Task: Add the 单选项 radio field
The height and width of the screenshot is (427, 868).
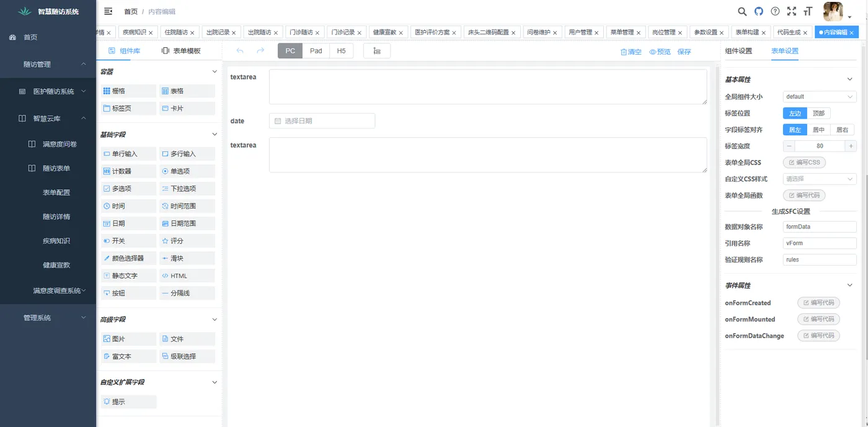Action: coord(187,171)
